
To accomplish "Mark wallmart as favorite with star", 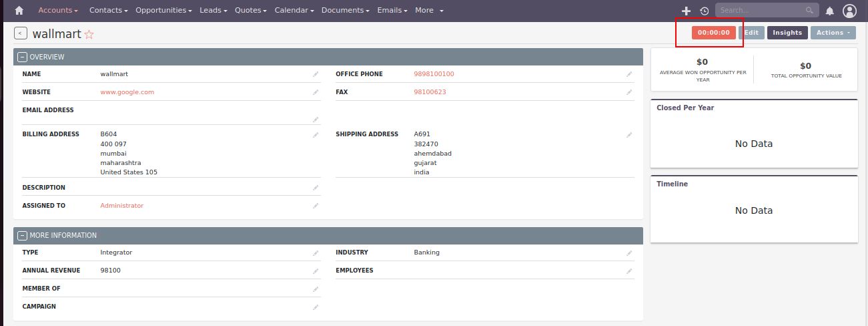I will pyautogui.click(x=89, y=34).
